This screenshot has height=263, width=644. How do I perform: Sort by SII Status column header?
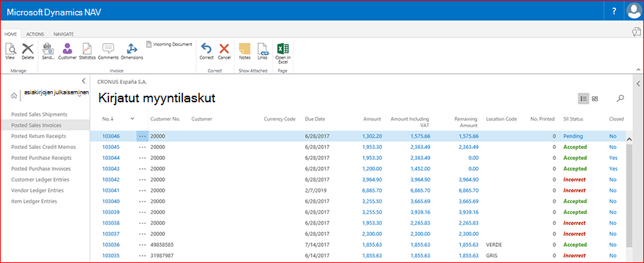click(x=573, y=119)
